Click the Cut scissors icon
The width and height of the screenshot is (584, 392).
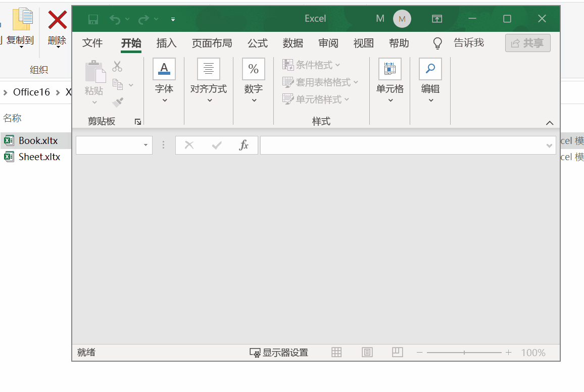tap(117, 66)
